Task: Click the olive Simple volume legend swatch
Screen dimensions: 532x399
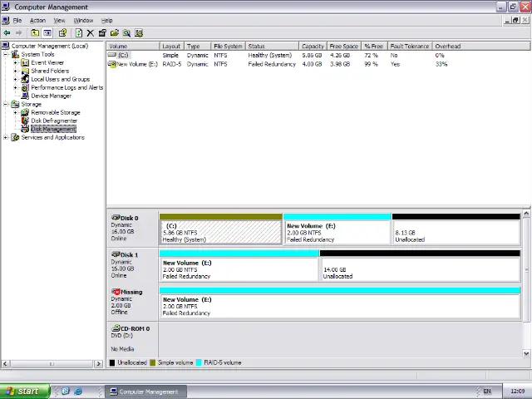Action: coord(152,362)
